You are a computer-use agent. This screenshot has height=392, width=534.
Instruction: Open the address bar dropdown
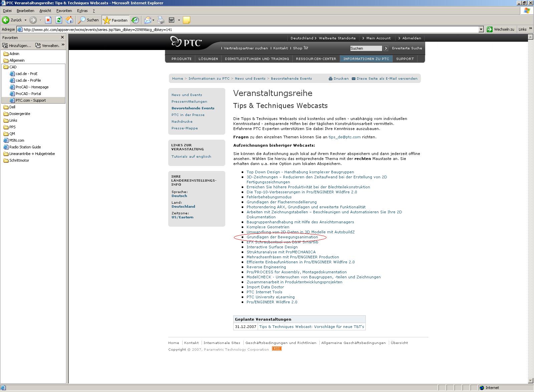click(481, 29)
